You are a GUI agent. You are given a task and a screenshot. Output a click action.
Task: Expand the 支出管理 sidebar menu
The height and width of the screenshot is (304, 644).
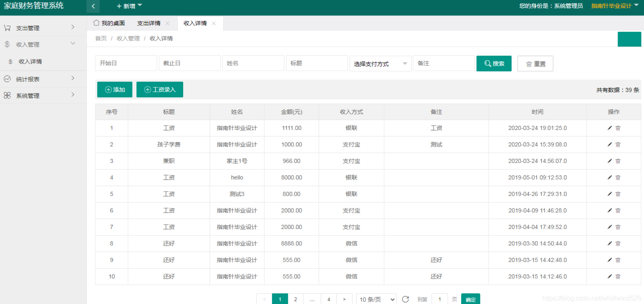(43, 28)
